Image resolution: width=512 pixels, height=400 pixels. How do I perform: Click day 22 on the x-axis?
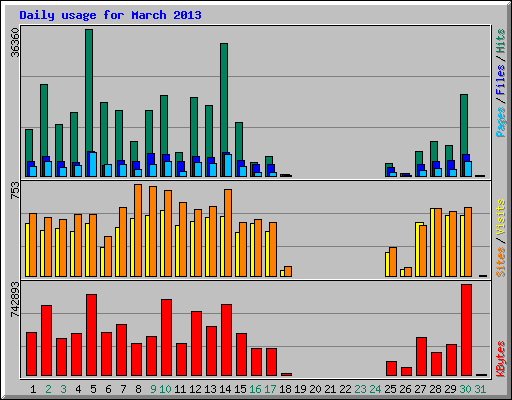point(345,389)
